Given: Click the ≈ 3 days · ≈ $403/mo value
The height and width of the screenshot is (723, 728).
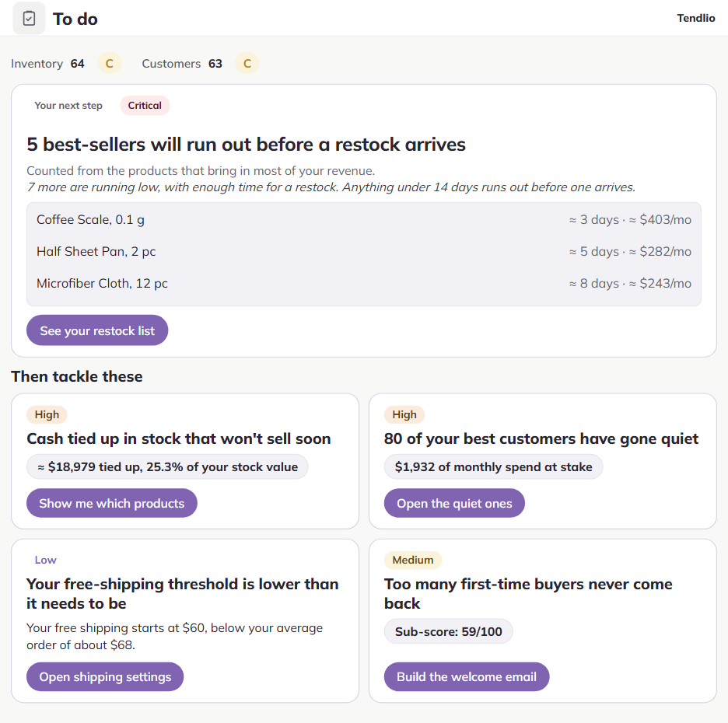Looking at the screenshot, I should [x=630, y=219].
